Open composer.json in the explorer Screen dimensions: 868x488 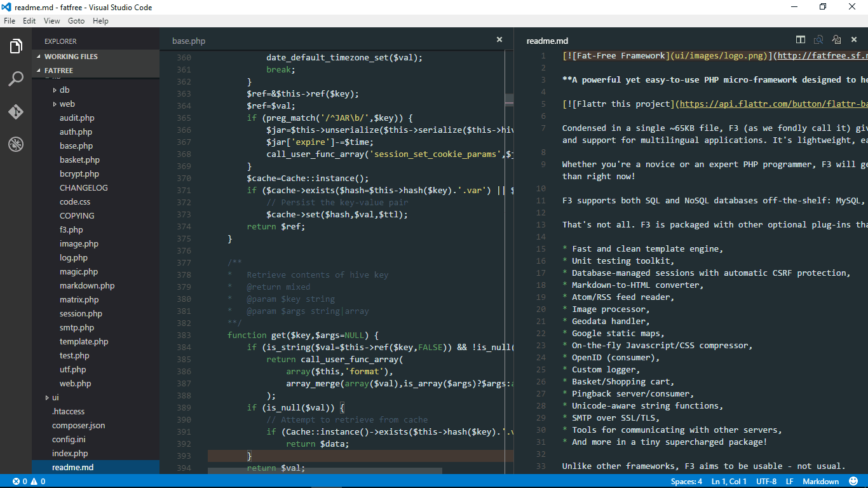tap(79, 426)
